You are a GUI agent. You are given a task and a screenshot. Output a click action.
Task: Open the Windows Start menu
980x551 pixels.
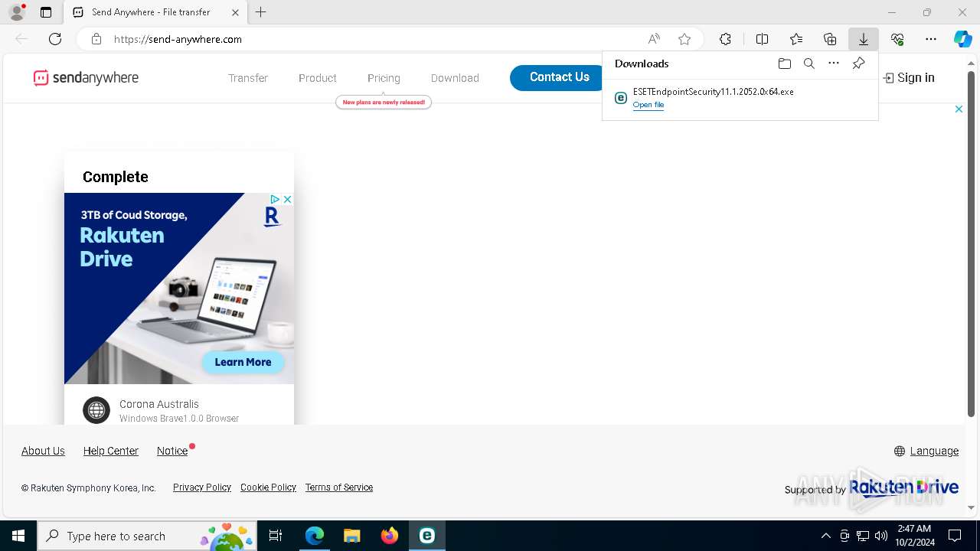(x=18, y=536)
